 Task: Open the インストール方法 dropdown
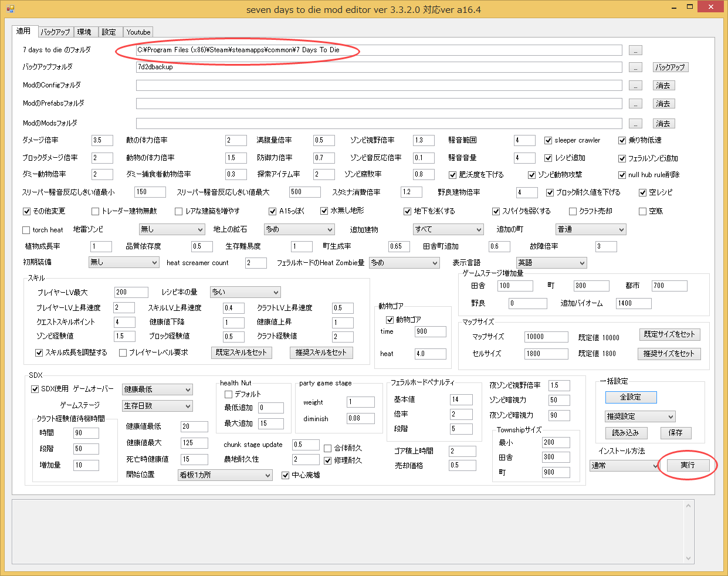(x=625, y=466)
